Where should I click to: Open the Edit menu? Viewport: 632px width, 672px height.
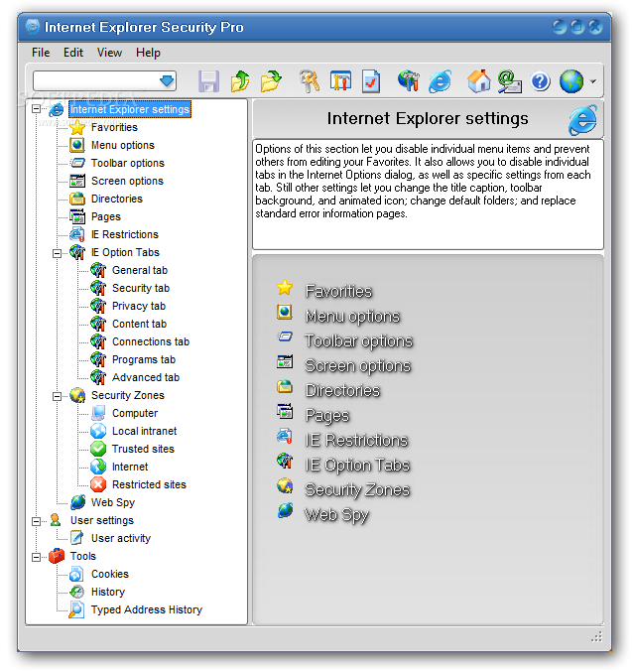73,53
